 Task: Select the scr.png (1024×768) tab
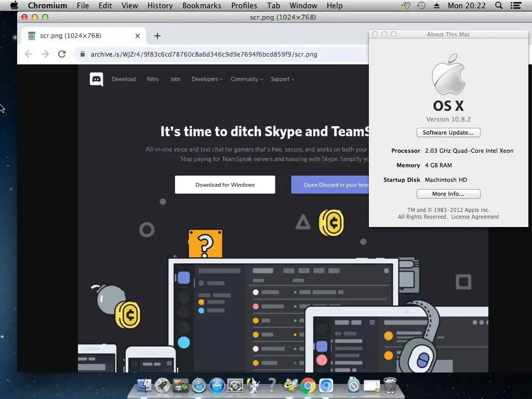(84, 36)
